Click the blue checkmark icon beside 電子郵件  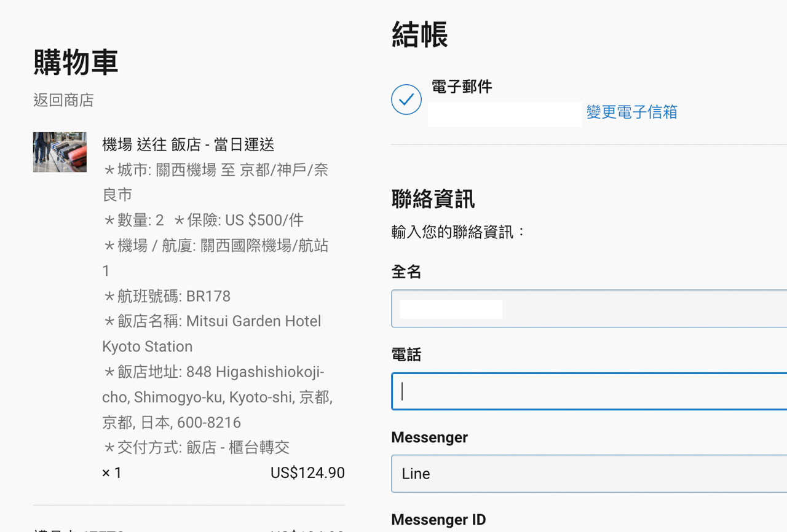406,100
